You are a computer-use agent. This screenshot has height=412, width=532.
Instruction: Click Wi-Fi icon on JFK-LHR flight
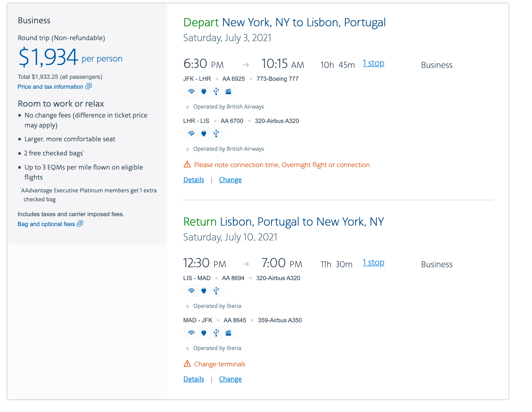pos(191,91)
